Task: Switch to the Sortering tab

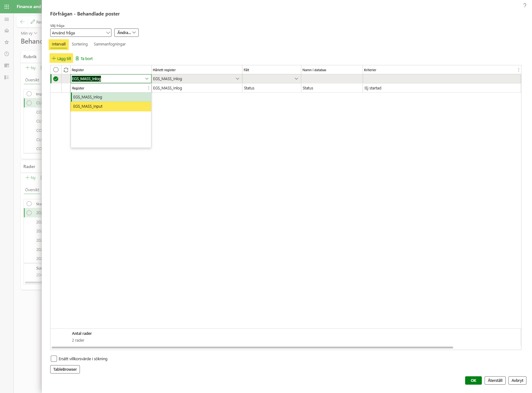Action: click(x=80, y=44)
